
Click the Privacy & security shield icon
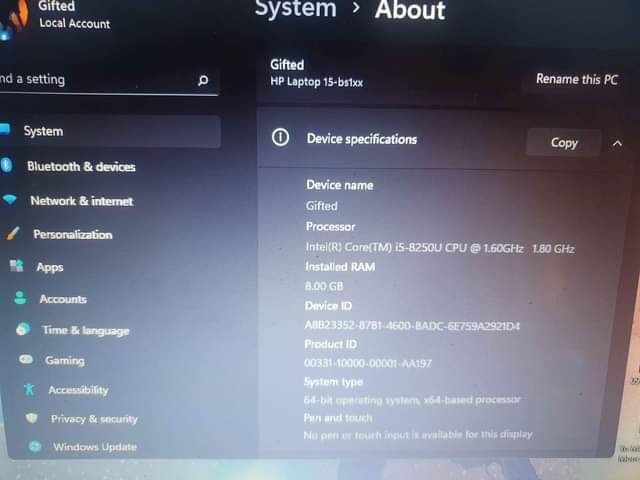click(32, 418)
